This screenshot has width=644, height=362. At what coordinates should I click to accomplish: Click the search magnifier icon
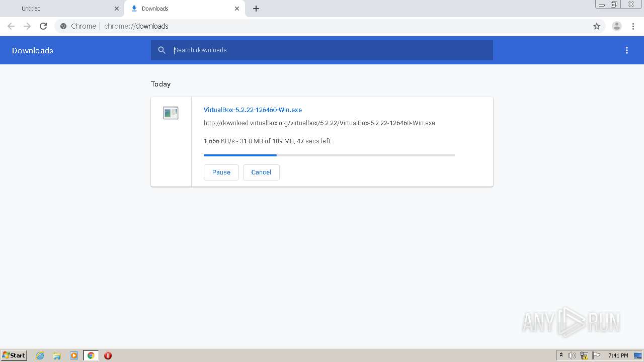click(162, 50)
